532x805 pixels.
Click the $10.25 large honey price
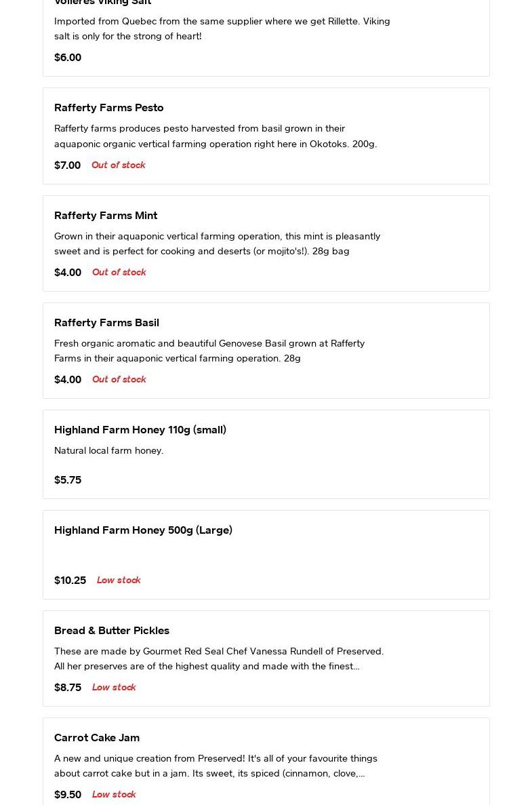click(x=70, y=580)
